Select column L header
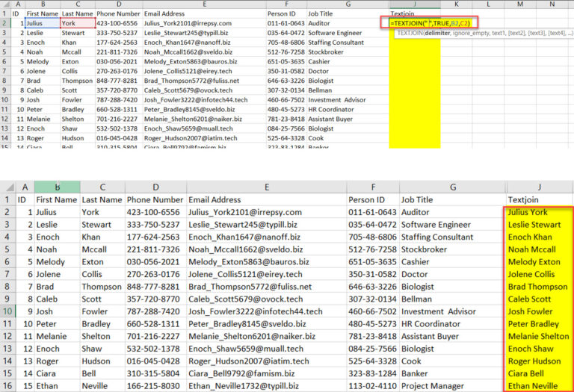 pyautogui.click(x=488, y=4)
